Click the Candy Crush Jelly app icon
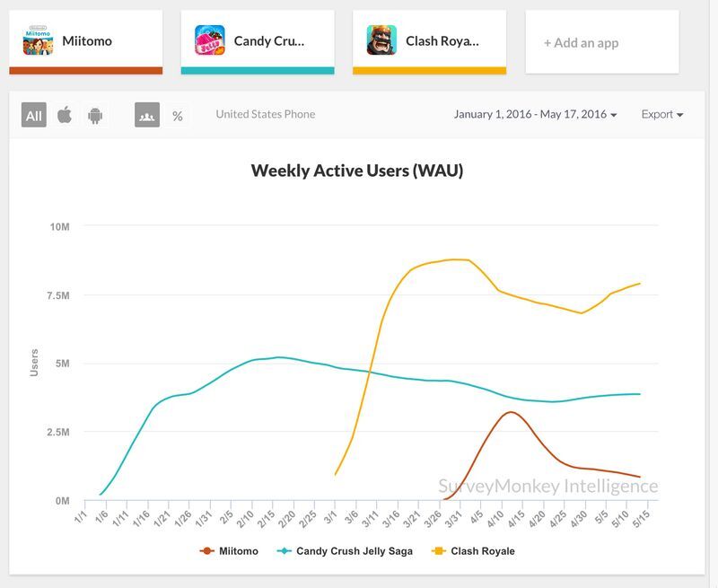Viewport: 718px width, 588px height. click(x=210, y=40)
